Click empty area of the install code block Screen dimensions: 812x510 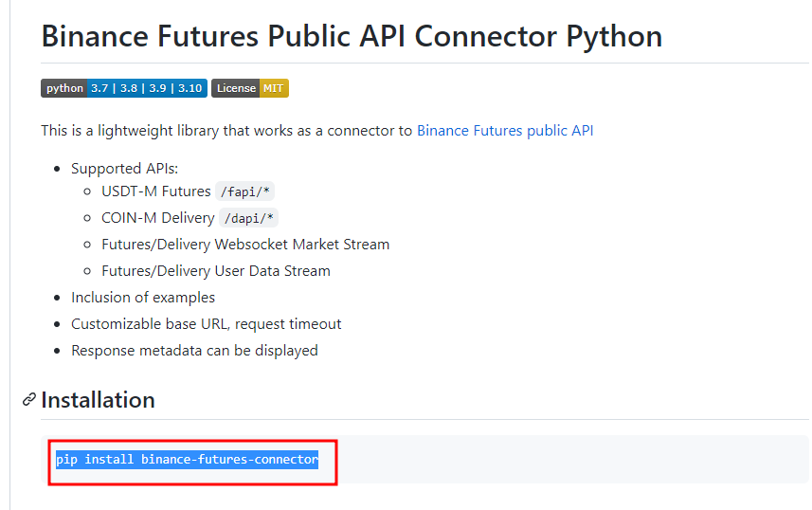pyautogui.click(x=568, y=460)
